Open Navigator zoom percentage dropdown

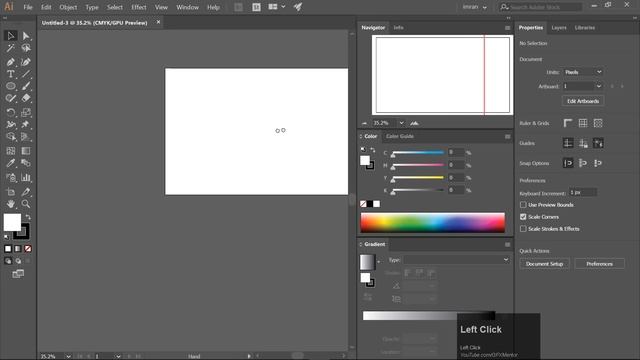(x=402, y=123)
